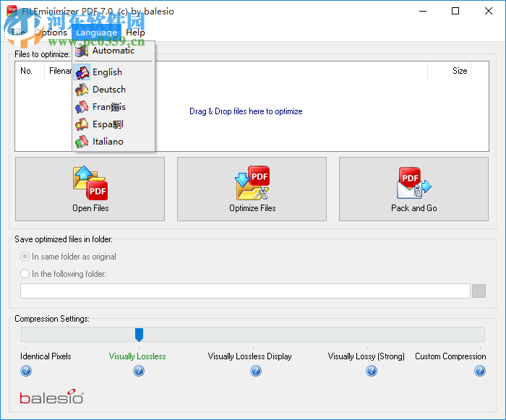Screen dimensions: 506x420
Task: Switch language to Deutsch
Action: click(x=113, y=90)
